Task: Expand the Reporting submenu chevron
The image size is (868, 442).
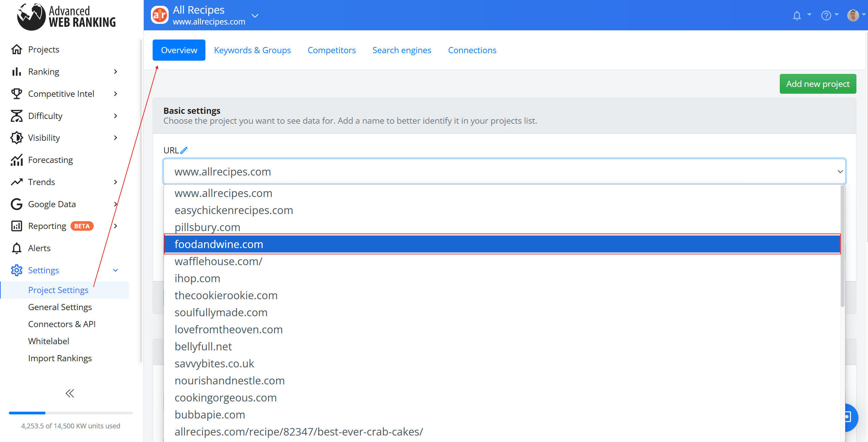Action: pyautogui.click(x=116, y=226)
